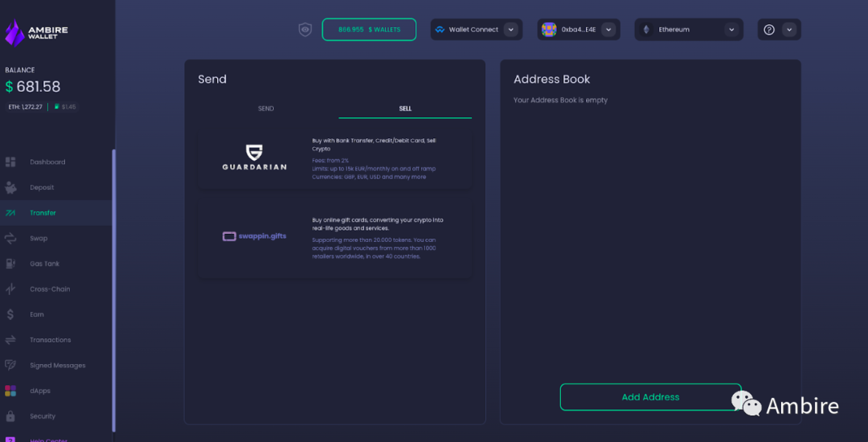The height and width of the screenshot is (442, 868).
Task: Click the $681.58 balance amount
Action: pyautogui.click(x=33, y=87)
